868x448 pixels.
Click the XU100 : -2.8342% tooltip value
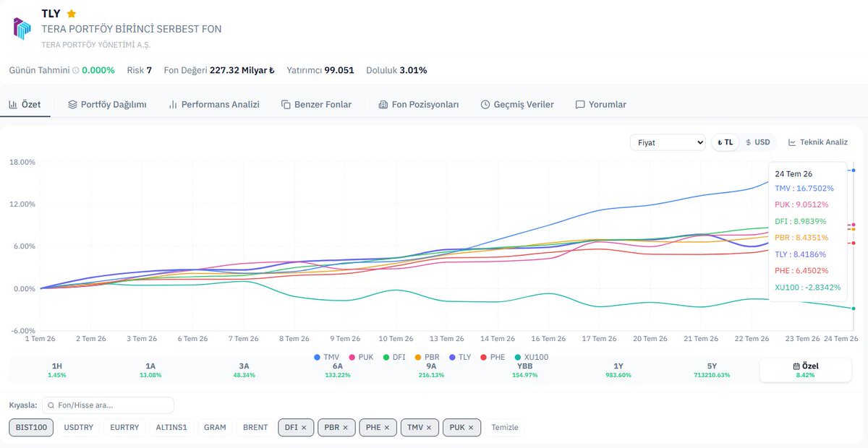point(808,287)
